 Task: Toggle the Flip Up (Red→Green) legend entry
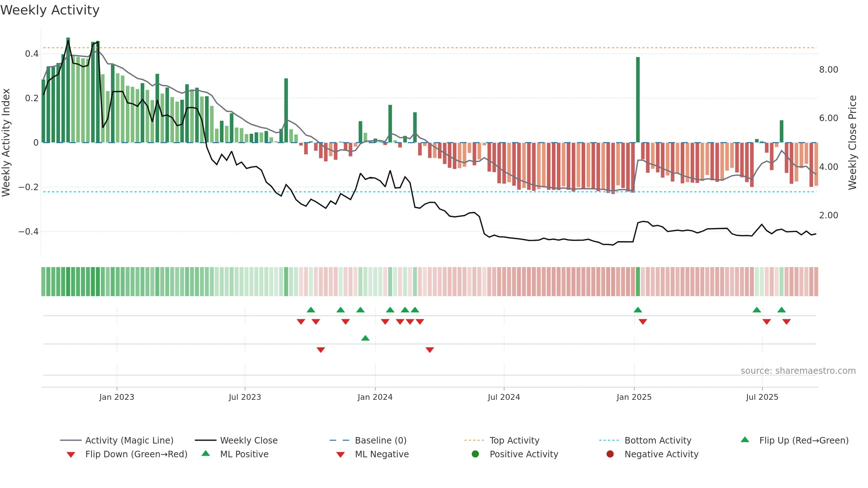click(x=795, y=440)
